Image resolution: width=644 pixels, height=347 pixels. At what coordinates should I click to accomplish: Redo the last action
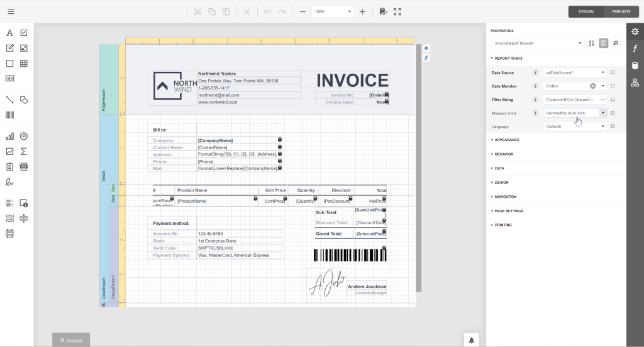point(282,11)
